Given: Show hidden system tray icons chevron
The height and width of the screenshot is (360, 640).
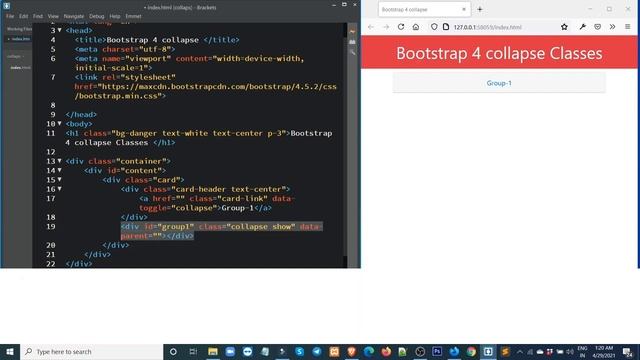Looking at the screenshot, I should tap(520, 351).
